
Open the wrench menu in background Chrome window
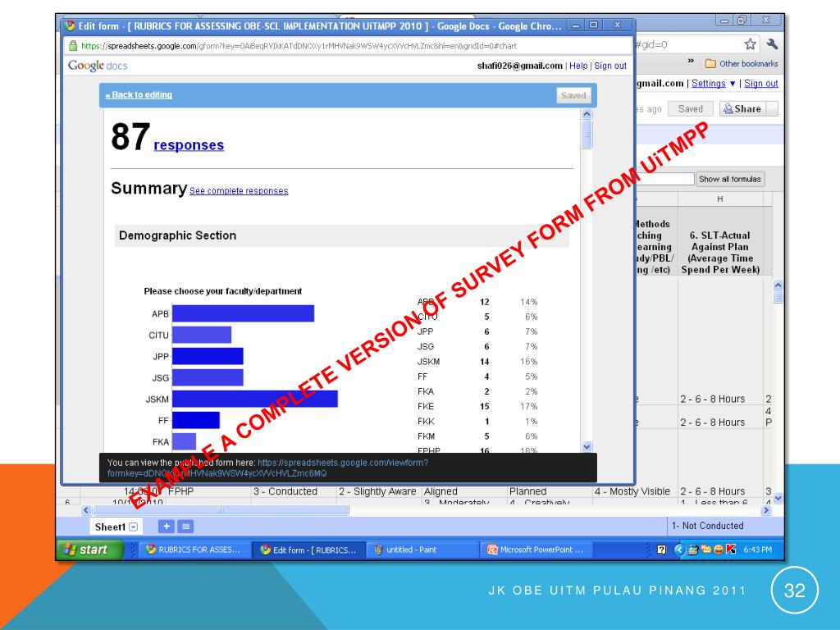click(x=771, y=44)
